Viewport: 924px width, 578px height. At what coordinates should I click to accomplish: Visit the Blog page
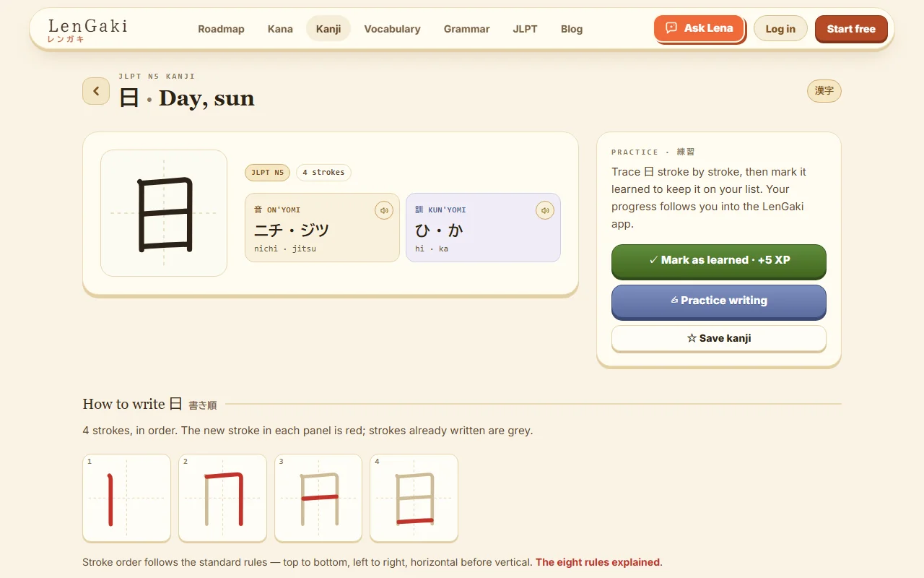click(572, 29)
